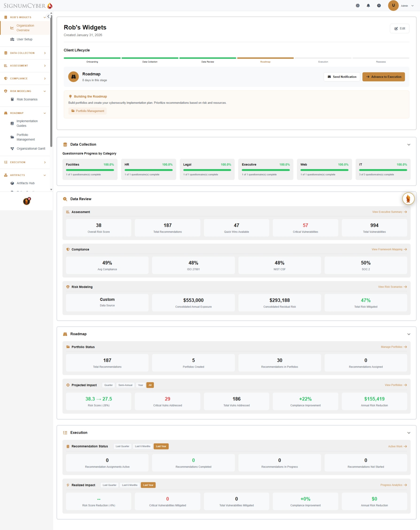Select the Last Quarter filter in Recommendation Status
This screenshot has height=530, width=420.
[x=122, y=446]
